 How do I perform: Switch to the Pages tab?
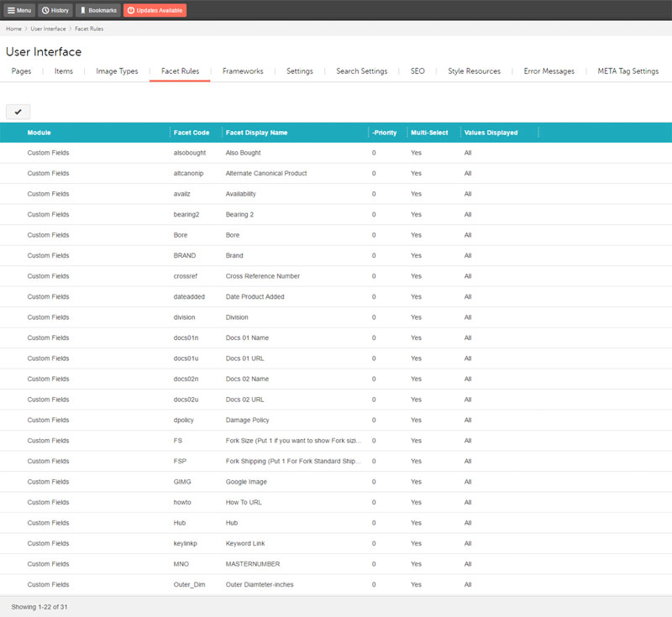(x=22, y=71)
